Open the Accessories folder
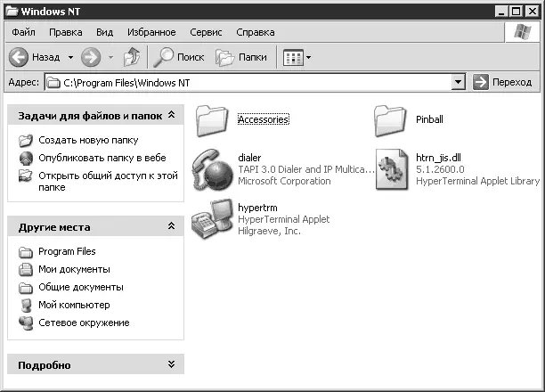The width and height of the screenshot is (545, 392). pos(212,118)
